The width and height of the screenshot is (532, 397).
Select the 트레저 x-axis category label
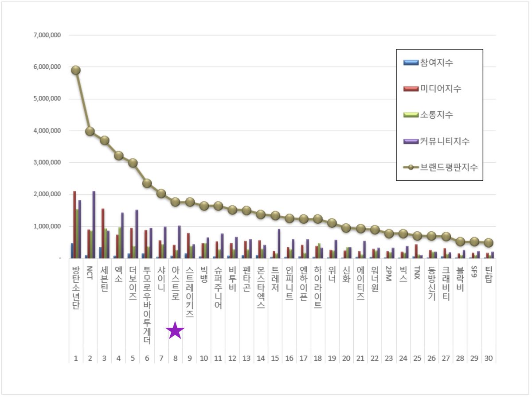[275, 279]
